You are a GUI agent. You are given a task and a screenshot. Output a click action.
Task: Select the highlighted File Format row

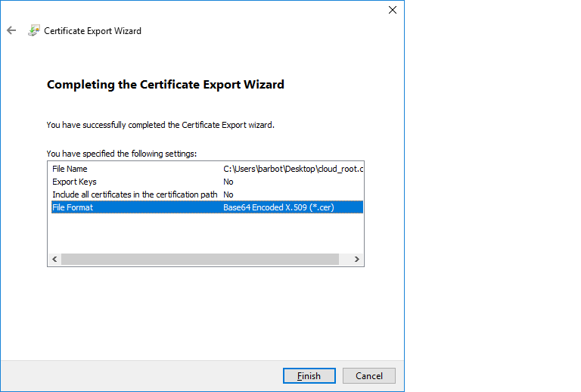click(73, 207)
